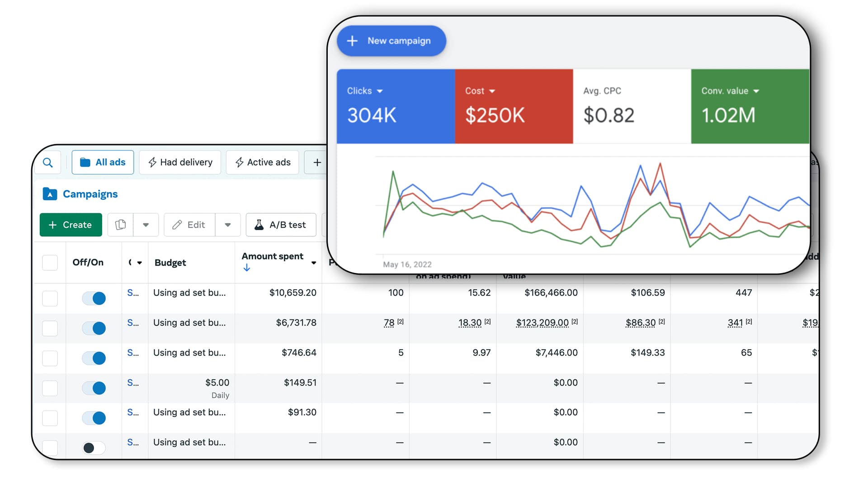Select the Active ads tab
Screen dimensions: 868x488
263,162
